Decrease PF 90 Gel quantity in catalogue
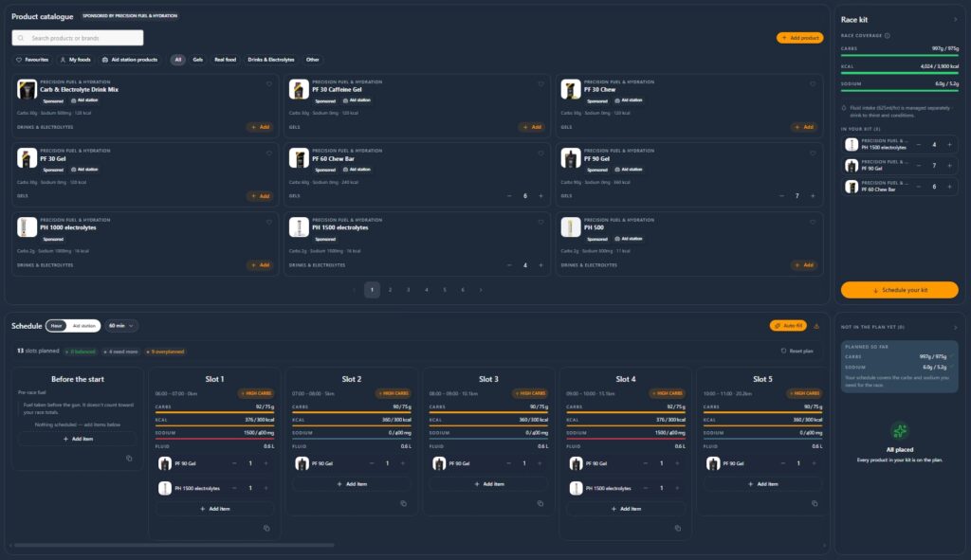971x560 pixels. tap(781, 196)
